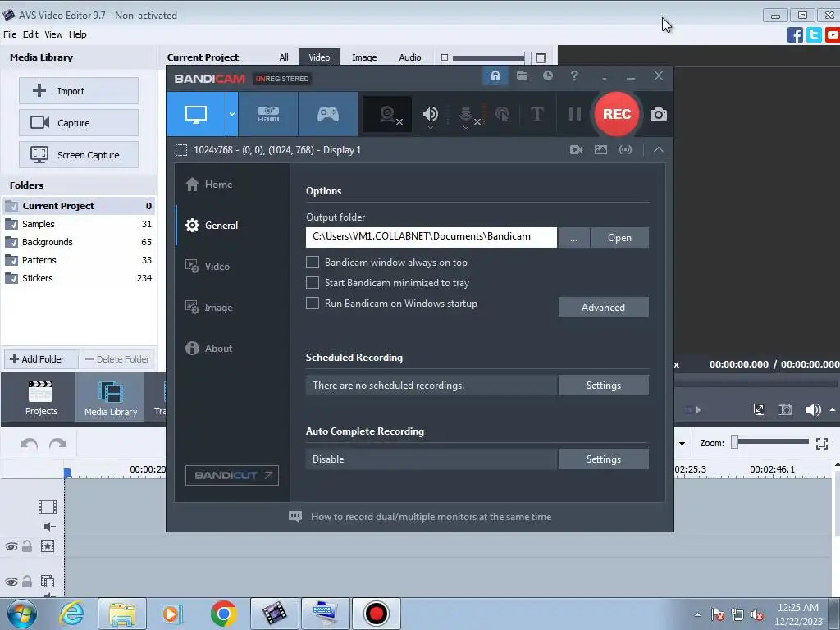Open Internet Explorer from the taskbar
Viewport: 840px width, 630px height.
[x=72, y=614]
